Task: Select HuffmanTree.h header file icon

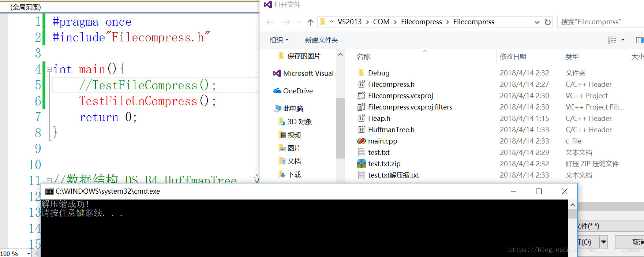Action: point(362,130)
